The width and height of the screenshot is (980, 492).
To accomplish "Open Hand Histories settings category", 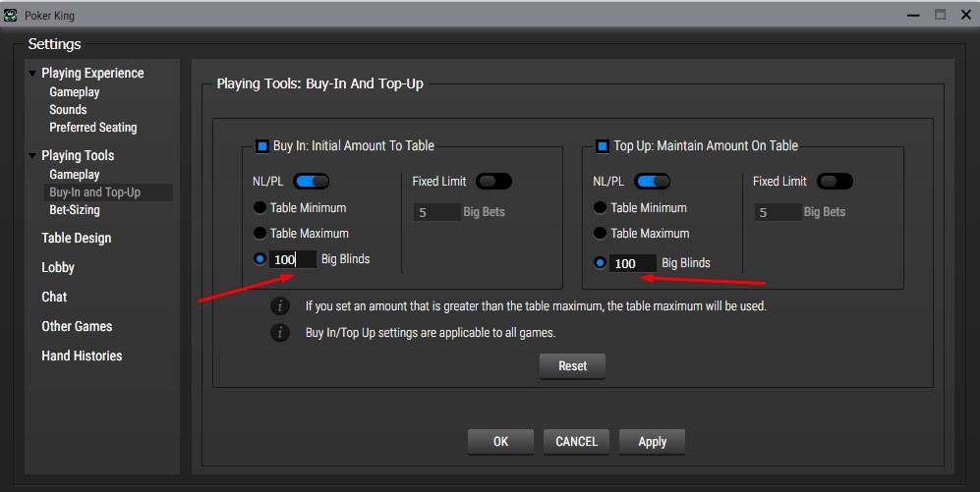I will (82, 355).
